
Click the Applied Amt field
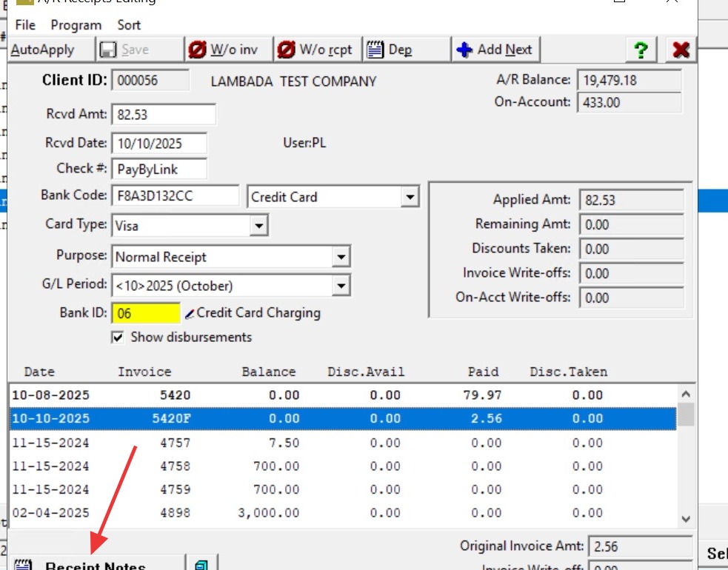tap(632, 200)
